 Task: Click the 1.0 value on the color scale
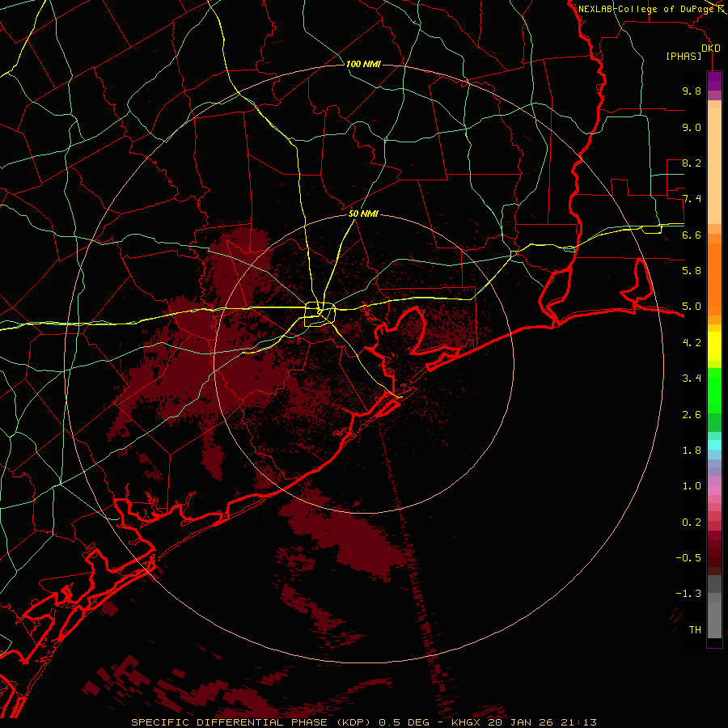[692, 486]
